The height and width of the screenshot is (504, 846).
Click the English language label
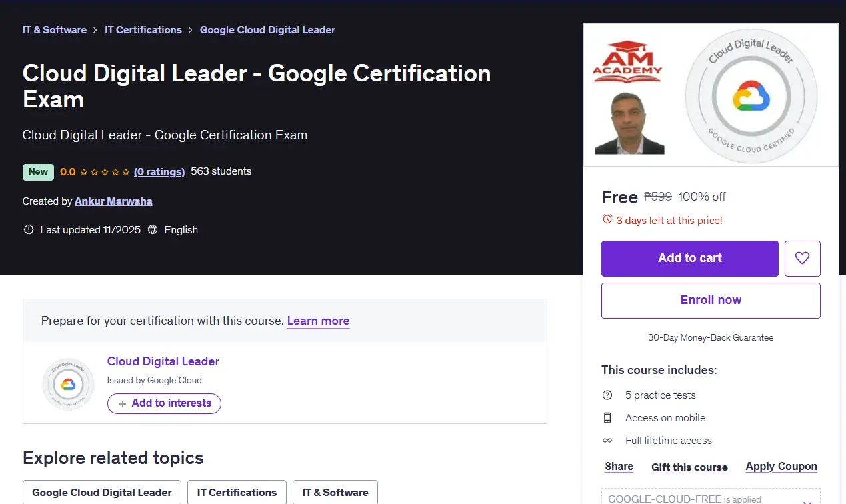tap(181, 229)
